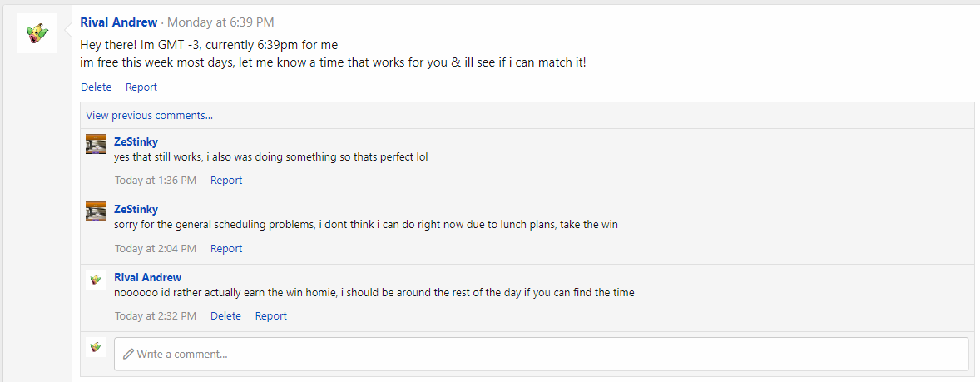This screenshot has width=980, height=382.
Task: Delete the main post
Action: point(96,87)
